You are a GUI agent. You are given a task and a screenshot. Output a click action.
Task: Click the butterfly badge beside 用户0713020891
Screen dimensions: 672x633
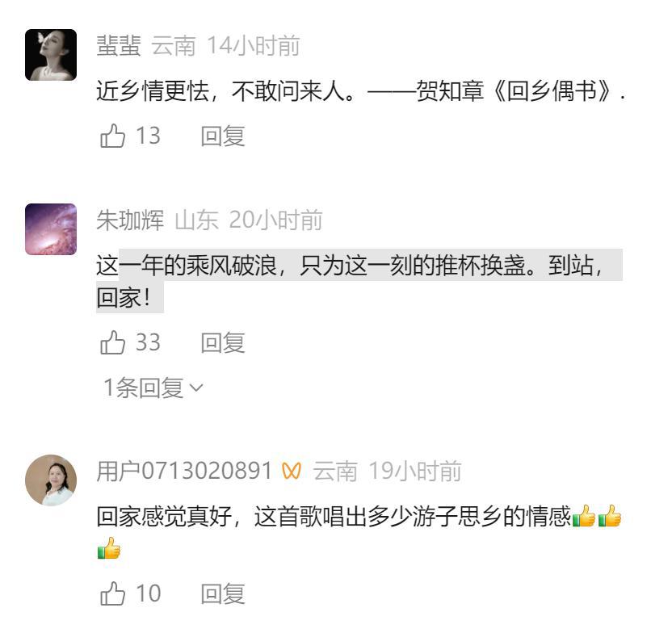(x=292, y=471)
